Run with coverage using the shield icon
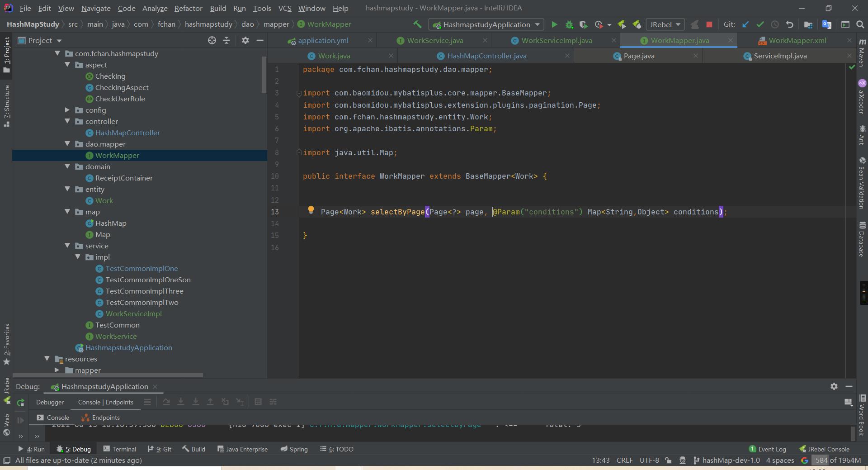The width and height of the screenshot is (868, 470). 584,24
